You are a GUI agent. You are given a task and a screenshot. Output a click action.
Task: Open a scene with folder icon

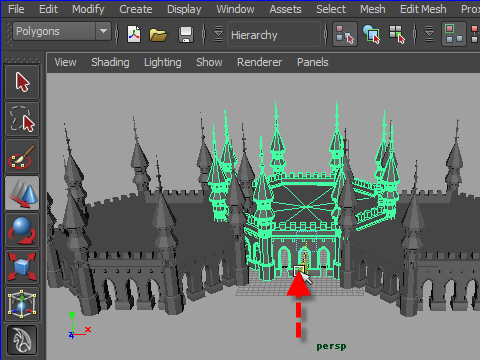[158, 34]
